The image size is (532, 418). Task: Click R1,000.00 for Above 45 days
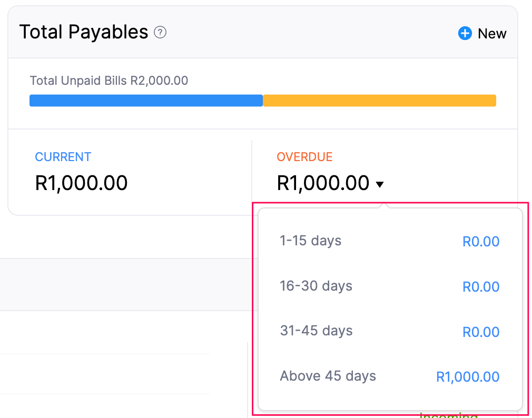tap(467, 376)
